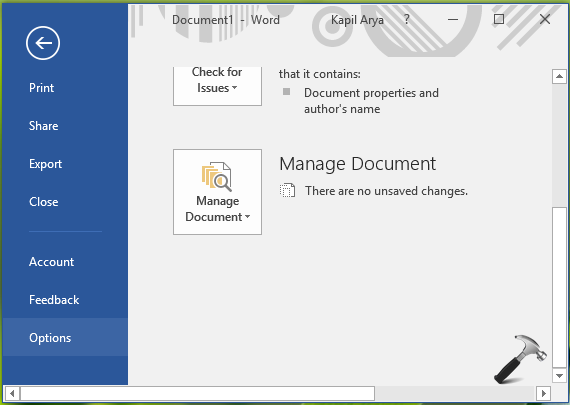Open the Share menu item
Viewport: 570px width, 405px height.
[x=43, y=126]
